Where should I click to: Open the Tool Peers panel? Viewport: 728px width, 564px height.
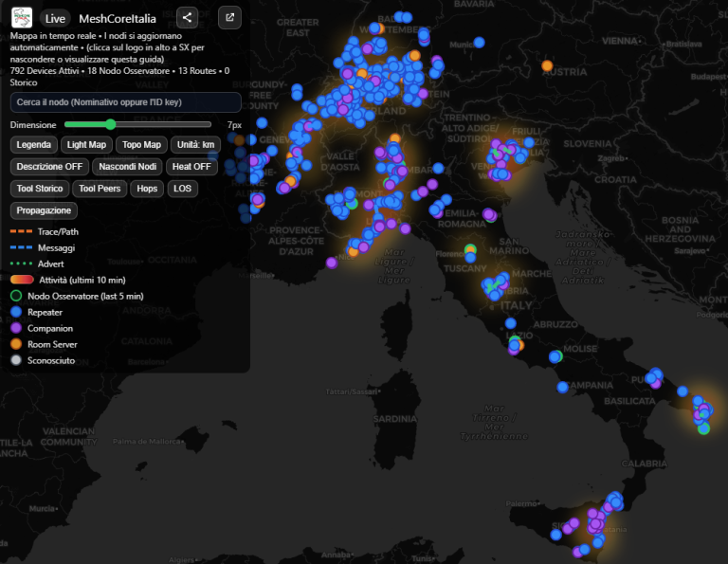coord(100,189)
